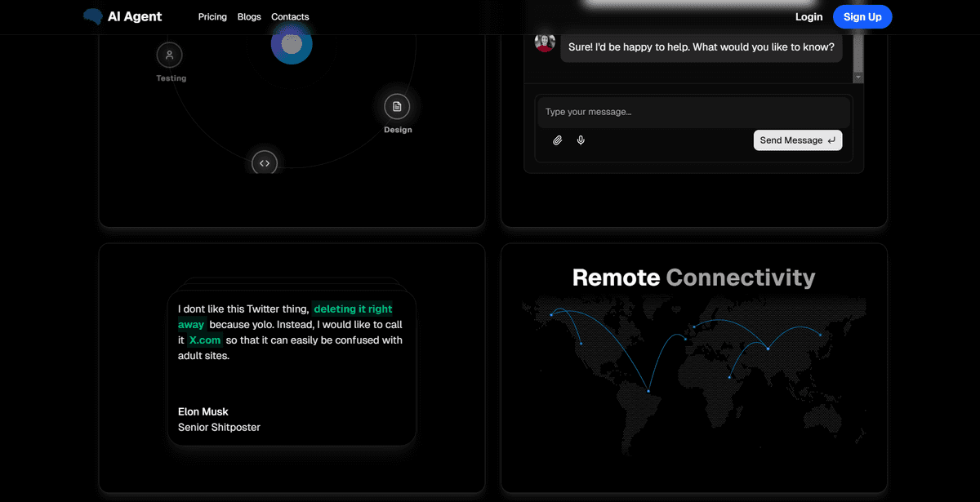
Task: Click the microphone icon in the chat box
Action: (x=581, y=140)
